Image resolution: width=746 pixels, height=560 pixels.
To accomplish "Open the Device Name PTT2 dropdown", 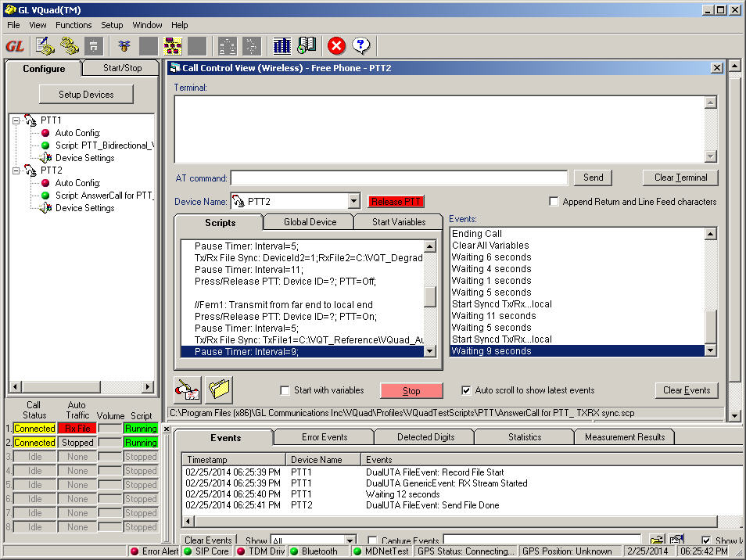I will pyautogui.click(x=353, y=201).
